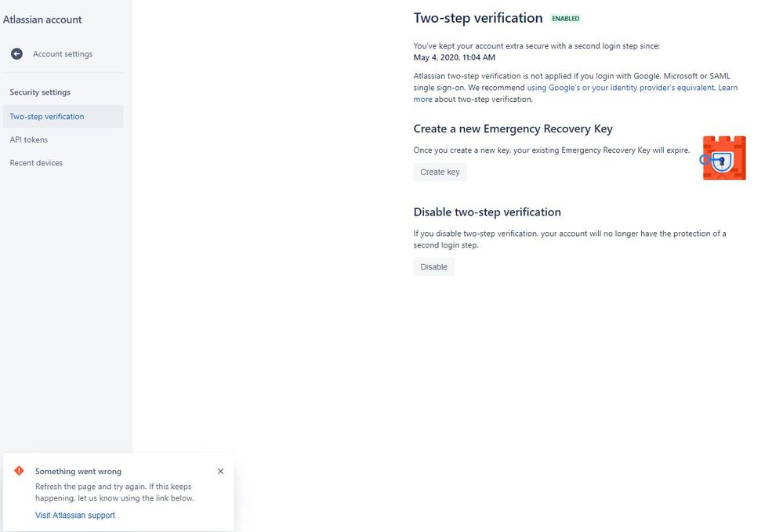
Task: Open API tokens settings
Action: click(29, 139)
